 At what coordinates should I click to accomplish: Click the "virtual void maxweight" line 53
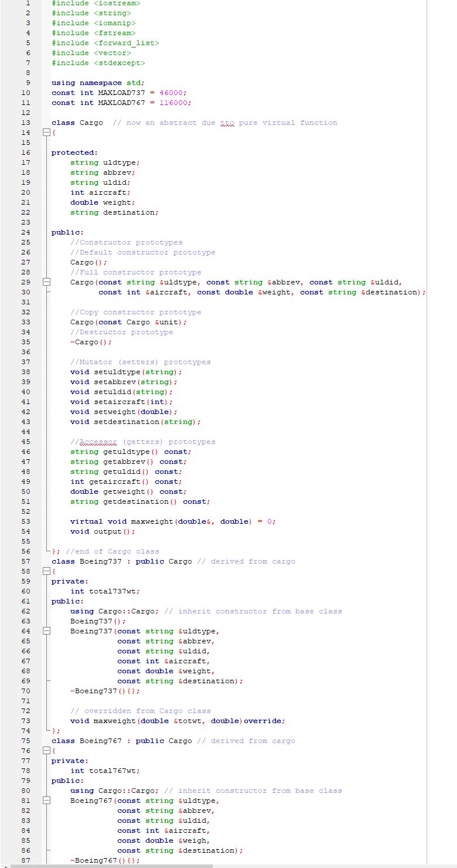pos(173,521)
